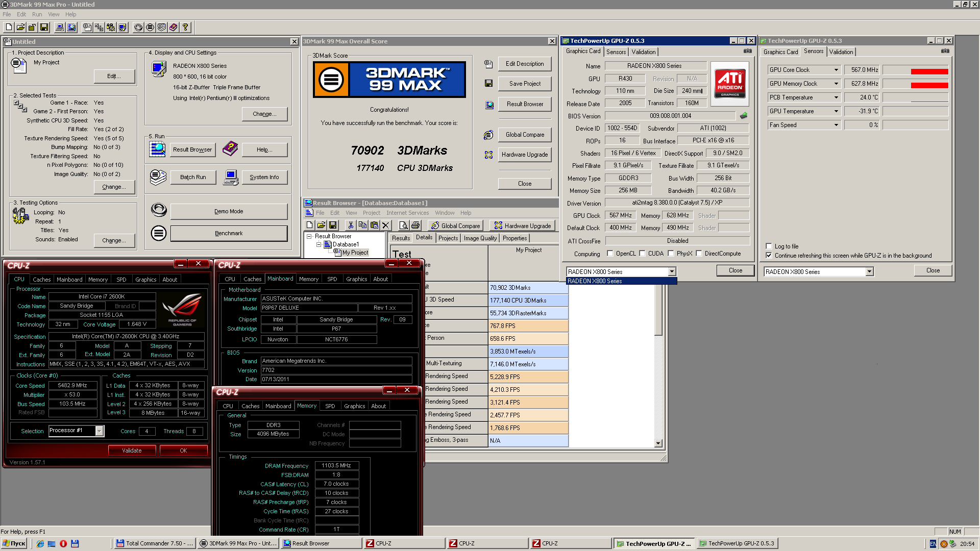Click the Benchmark run toolbar icon
The width and height of the screenshot is (980, 551).
click(x=150, y=27)
